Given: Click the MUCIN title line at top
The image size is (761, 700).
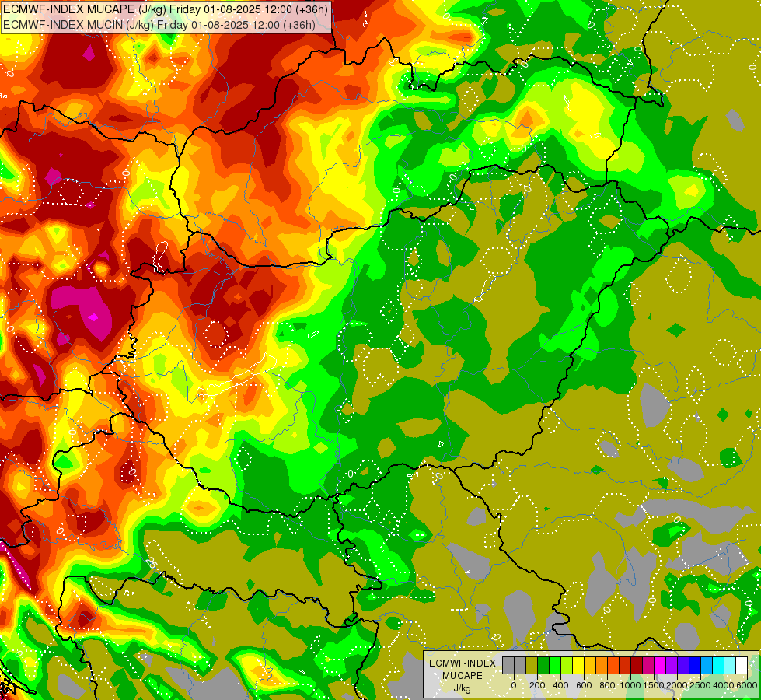Looking at the screenshot, I should [159, 24].
